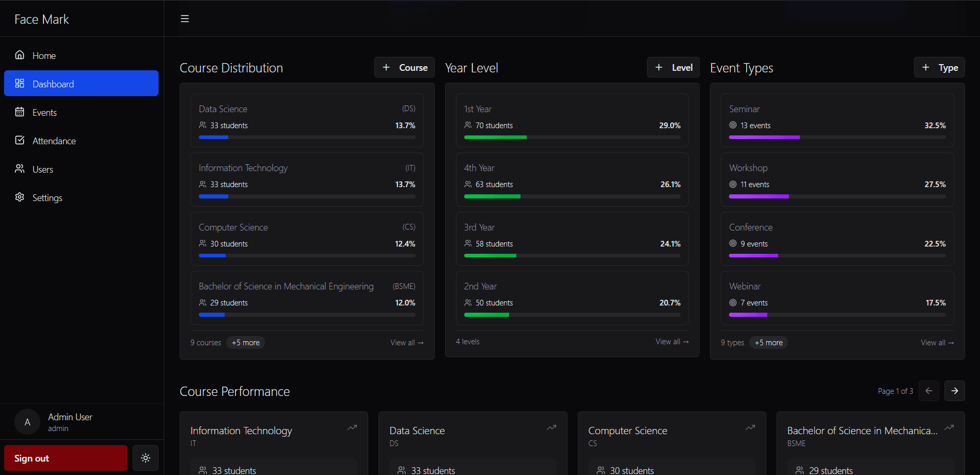Image resolution: width=980 pixels, height=475 pixels.
Task: Expand the +5 more courses chip
Action: (245, 342)
